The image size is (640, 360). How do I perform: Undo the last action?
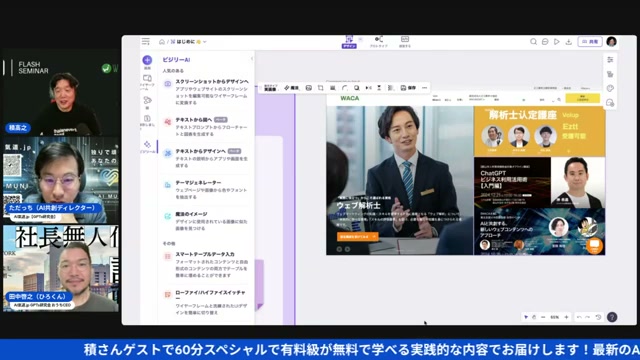click(579, 317)
